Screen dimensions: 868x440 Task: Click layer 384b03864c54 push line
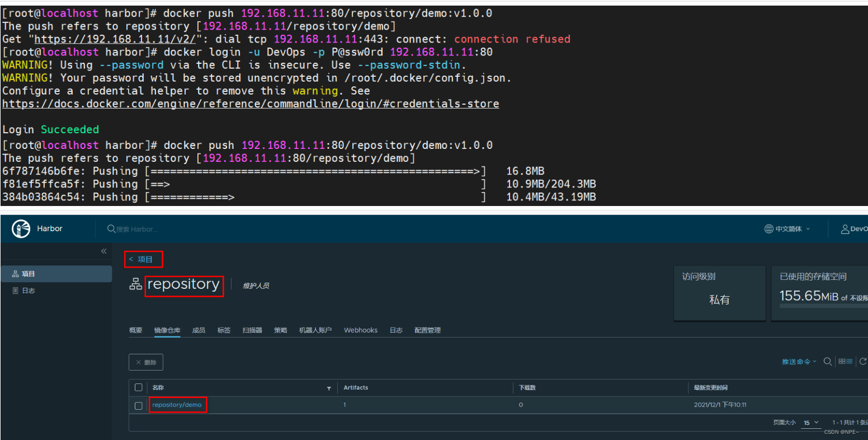(299, 197)
